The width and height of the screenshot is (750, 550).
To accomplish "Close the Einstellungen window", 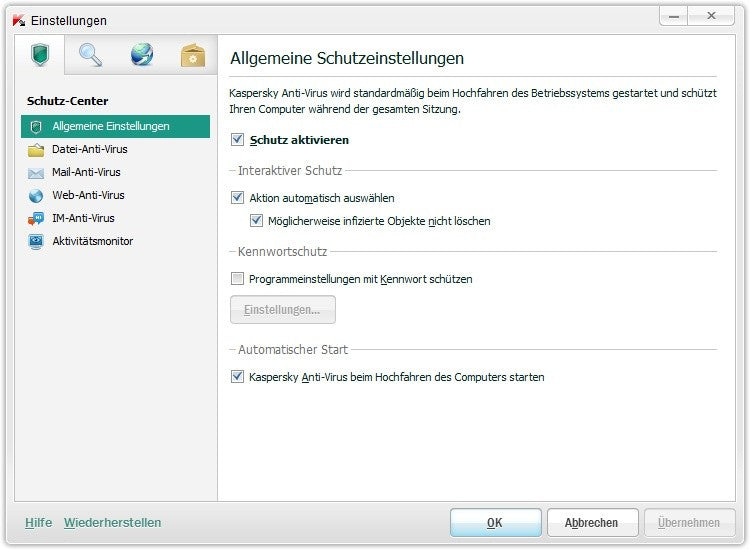I will point(711,16).
